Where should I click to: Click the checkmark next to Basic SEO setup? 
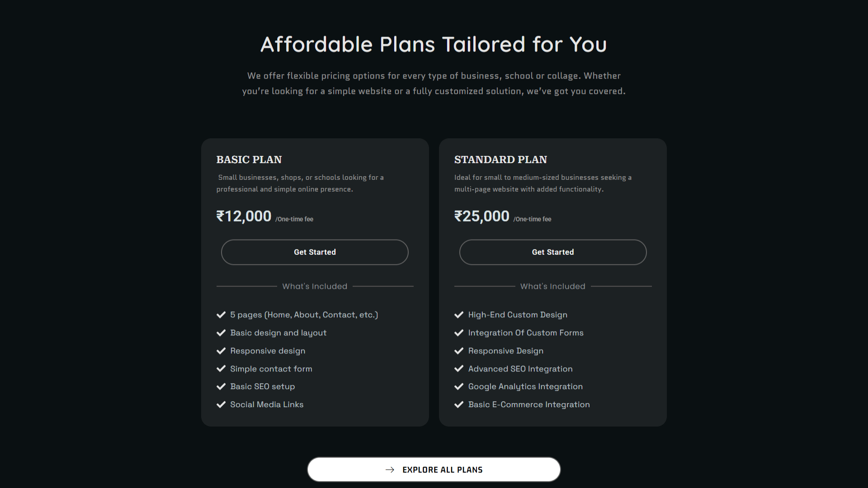tap(221, 387)
